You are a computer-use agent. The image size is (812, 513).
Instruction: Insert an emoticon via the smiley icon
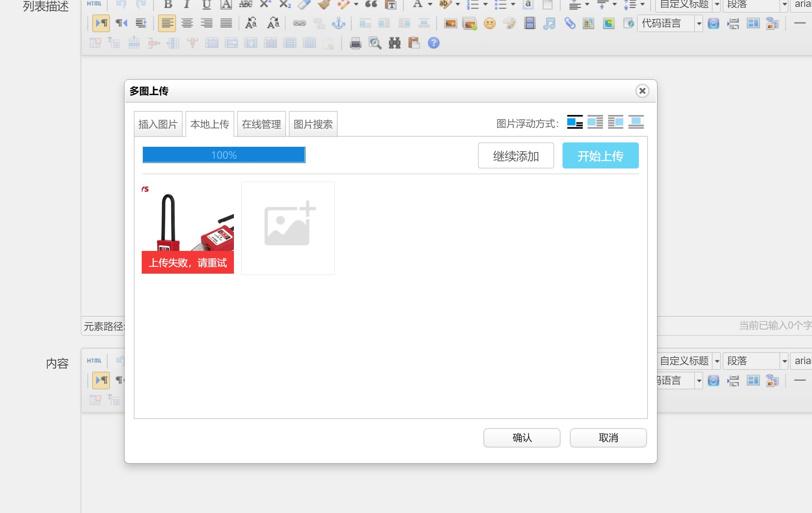[490, 24]
